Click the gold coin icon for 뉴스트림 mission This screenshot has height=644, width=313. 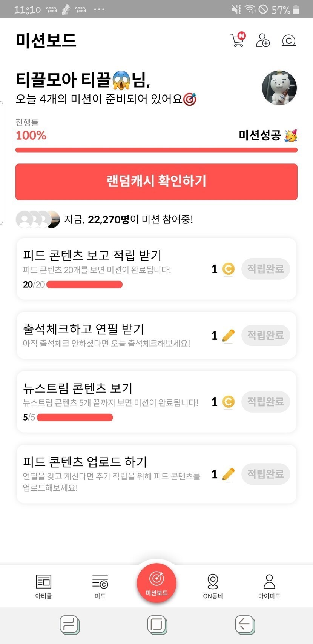pyautogui.click(x=228, y=402)
